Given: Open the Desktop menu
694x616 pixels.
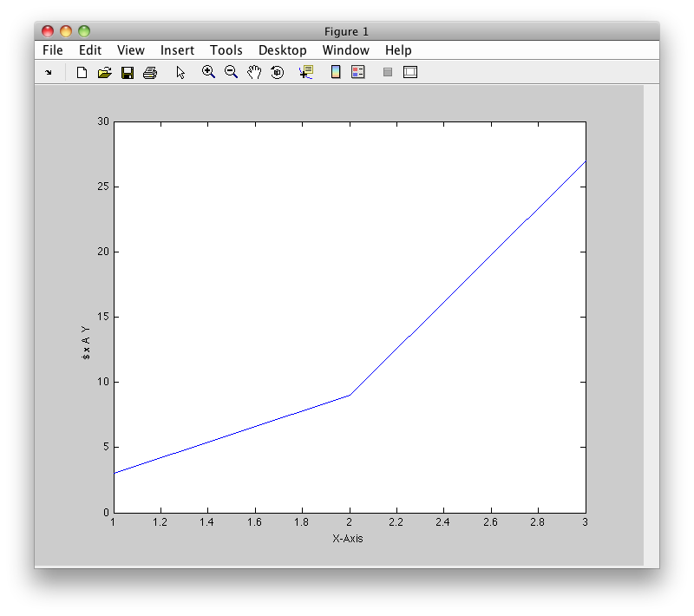Looking at the screenshot, I should [x=283, y=50].
